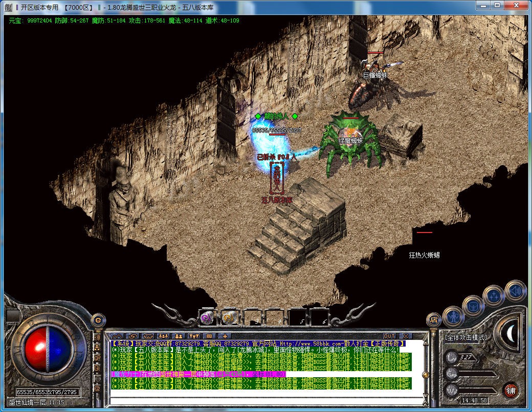This screenshot has height=412, width=532.
Task: Open the group button showing three figures
Action: pyautogui.click(x=164, y=336)
